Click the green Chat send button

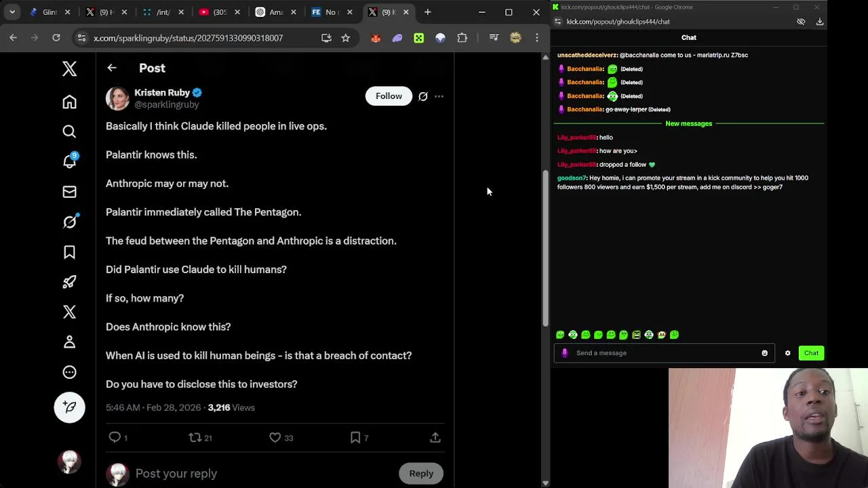pos(811,353)
